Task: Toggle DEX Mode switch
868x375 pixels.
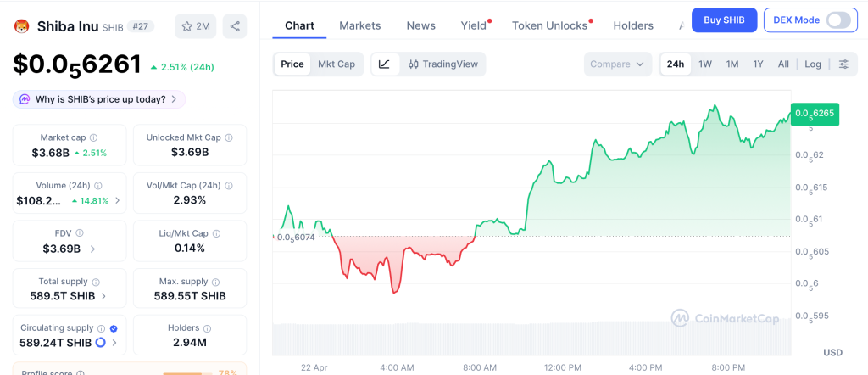Action: point(837,20)
